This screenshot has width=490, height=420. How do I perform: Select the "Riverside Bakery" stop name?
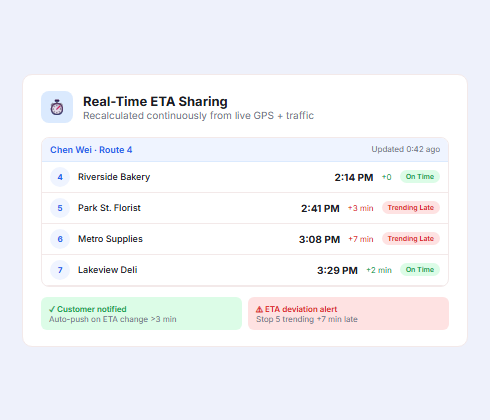point(114,177)
